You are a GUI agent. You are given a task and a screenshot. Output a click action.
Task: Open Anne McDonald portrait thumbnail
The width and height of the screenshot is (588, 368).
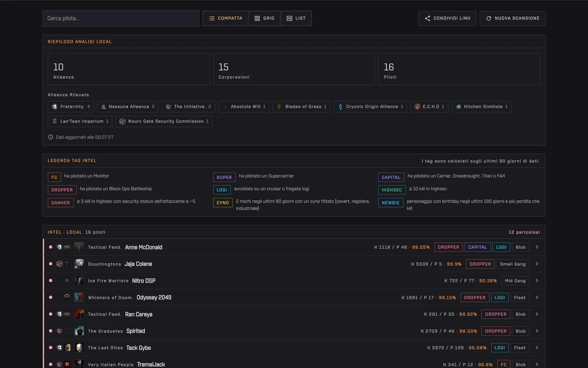tap(79, 247)
